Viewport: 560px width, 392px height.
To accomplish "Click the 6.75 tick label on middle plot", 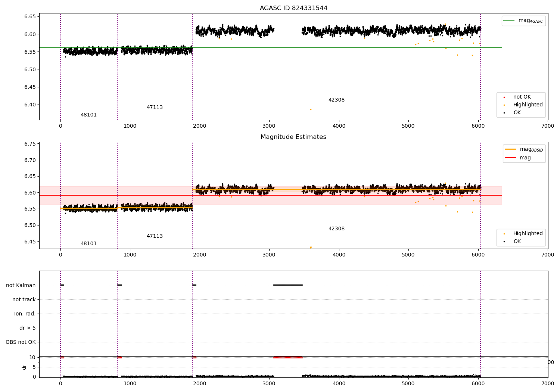I will click(x=30, y=144).
